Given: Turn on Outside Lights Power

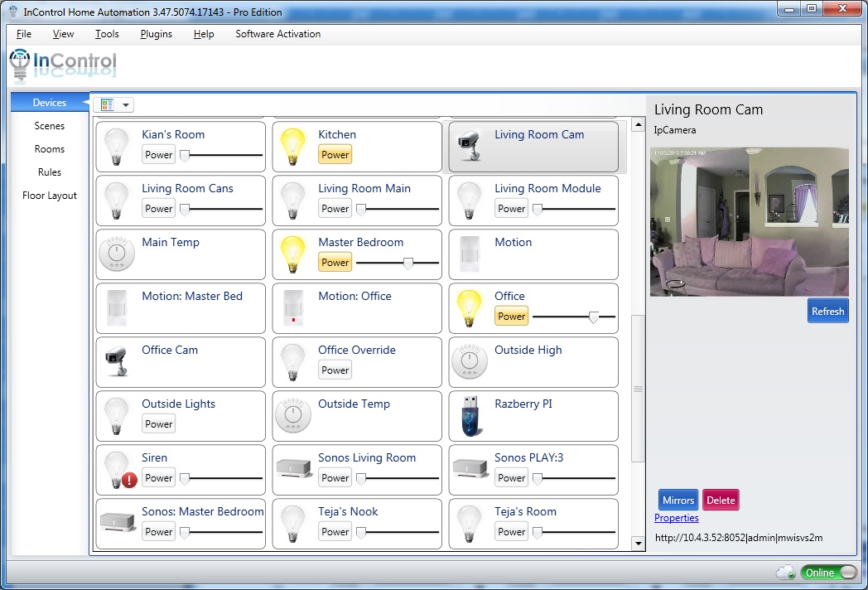Looking at the screenshot, I should [158, 424].
